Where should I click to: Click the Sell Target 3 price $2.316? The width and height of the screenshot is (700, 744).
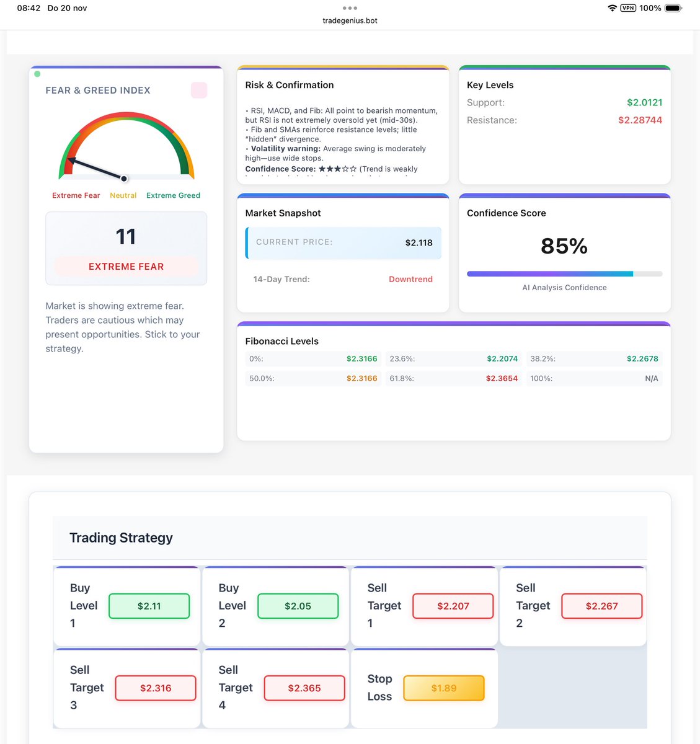[156, 688]
